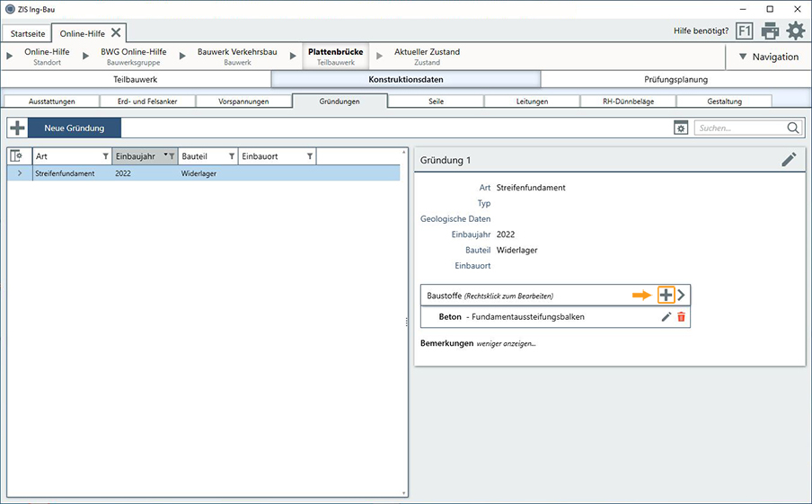Open the filter on the Art column

coord(105,156)
